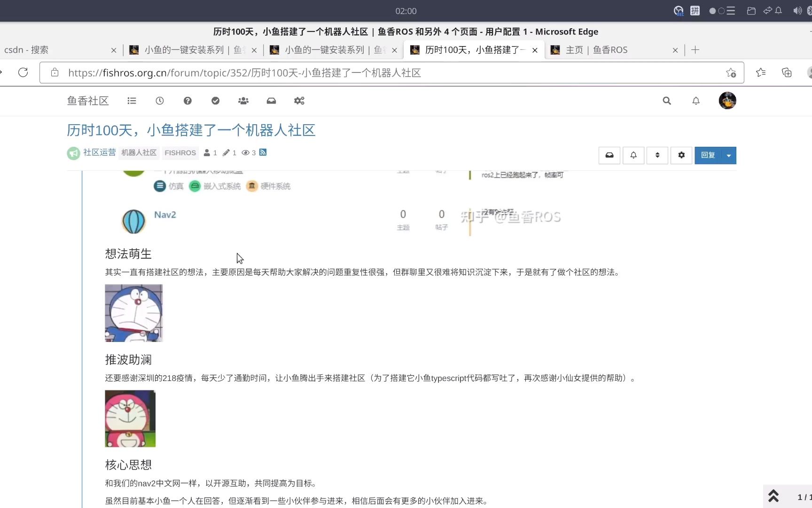This screenshot has width=812, height=508.
Task: Click the pink Doraemon image thumbnail
Action: point(130,419)
